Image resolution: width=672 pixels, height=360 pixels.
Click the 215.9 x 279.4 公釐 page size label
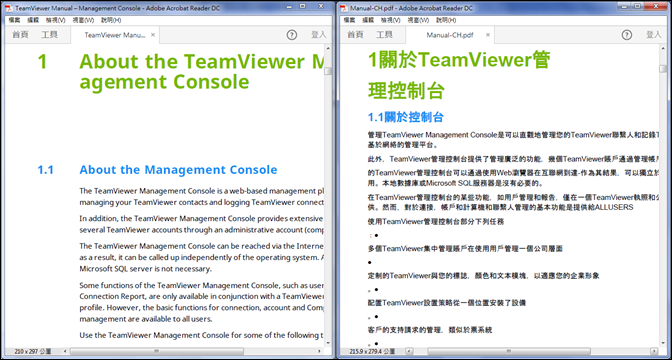click(372, 351)
